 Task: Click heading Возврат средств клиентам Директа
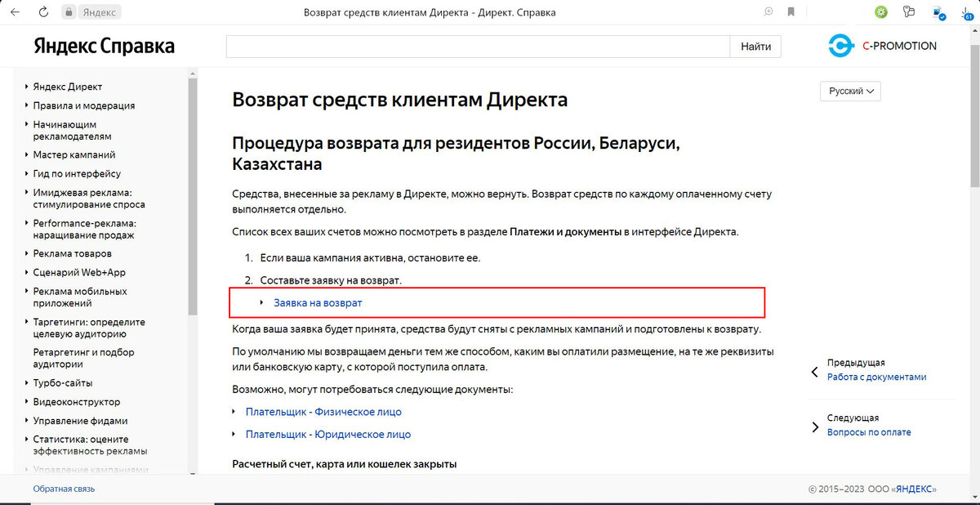(400, 100)
